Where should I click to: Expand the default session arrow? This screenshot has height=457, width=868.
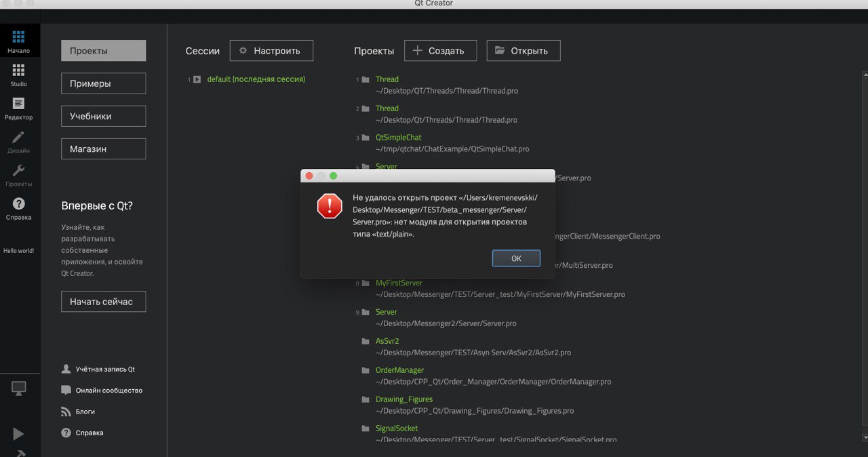(x=197, y=79)
